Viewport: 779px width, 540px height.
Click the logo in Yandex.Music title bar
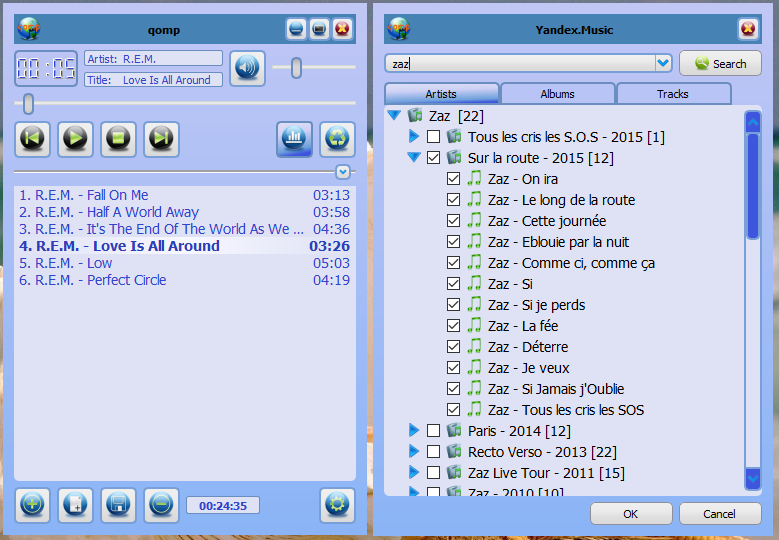(399, 29)
